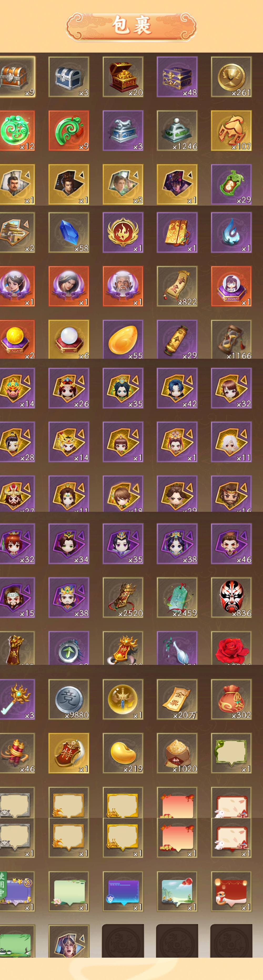Open the purple ornate chest x48
Image resolution: width=263 pixels, height=980 pixels.
pos(177,77)
